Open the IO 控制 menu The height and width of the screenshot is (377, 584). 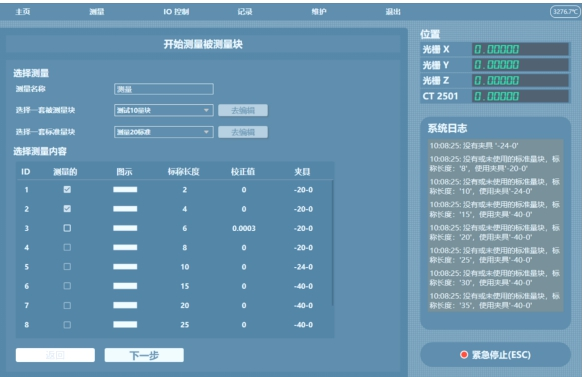coord(176,12)
